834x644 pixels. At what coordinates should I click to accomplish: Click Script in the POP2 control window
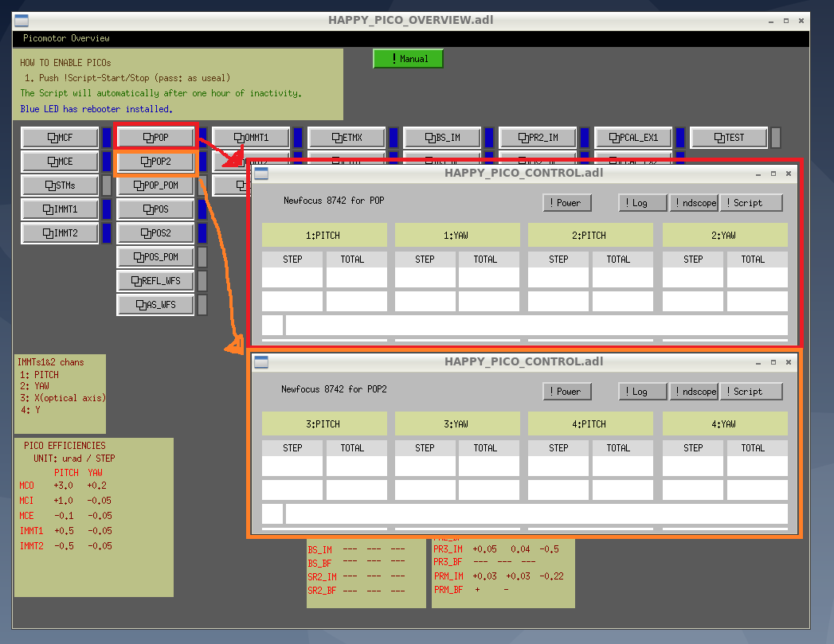point(751,392)
